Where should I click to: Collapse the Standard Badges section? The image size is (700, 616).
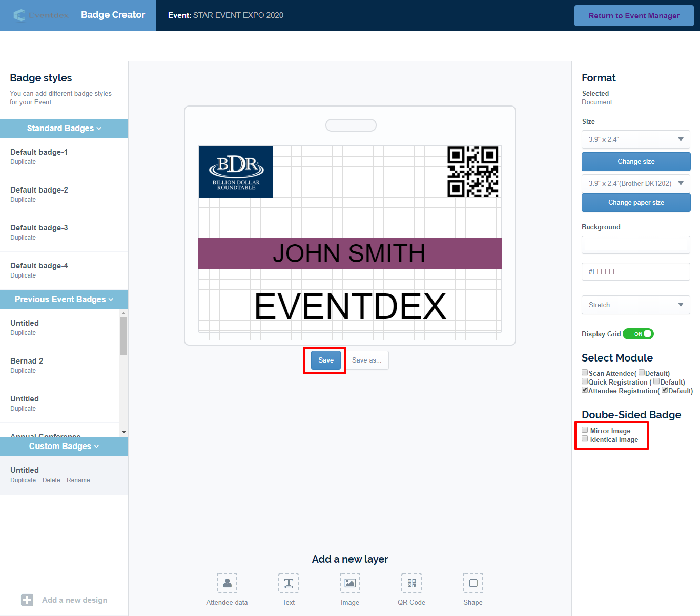(64, 128)
